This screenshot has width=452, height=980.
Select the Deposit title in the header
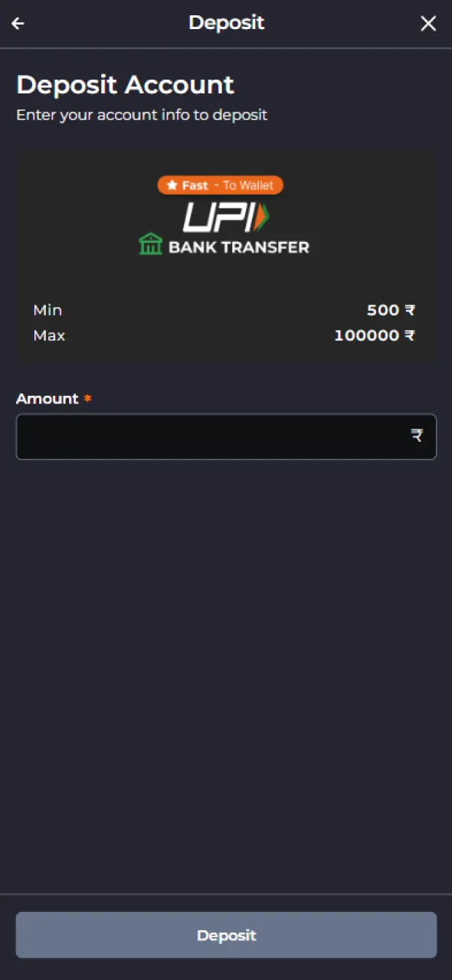[226, 22]
